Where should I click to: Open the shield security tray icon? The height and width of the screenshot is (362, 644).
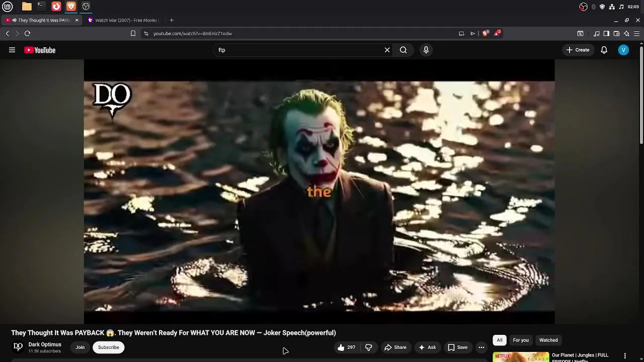pyautogui.click(x=602, y=7)
